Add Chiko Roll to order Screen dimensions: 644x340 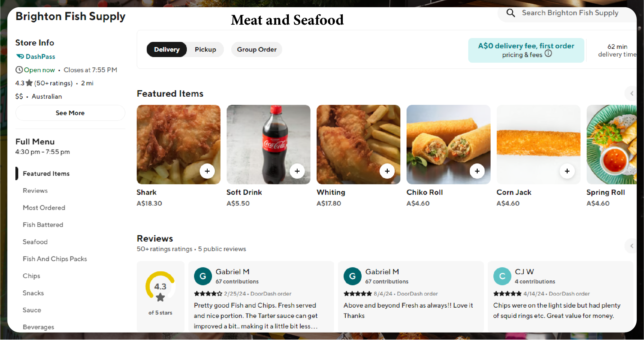477,171
